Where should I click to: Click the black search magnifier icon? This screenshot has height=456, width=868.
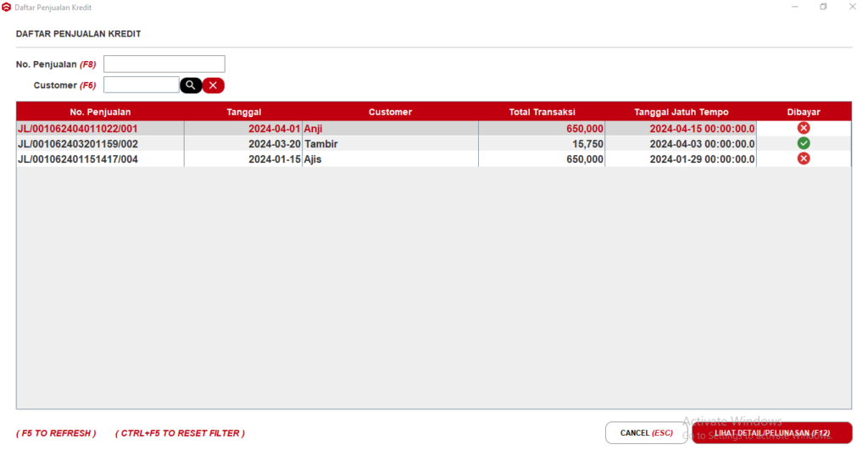click(191, 86)
